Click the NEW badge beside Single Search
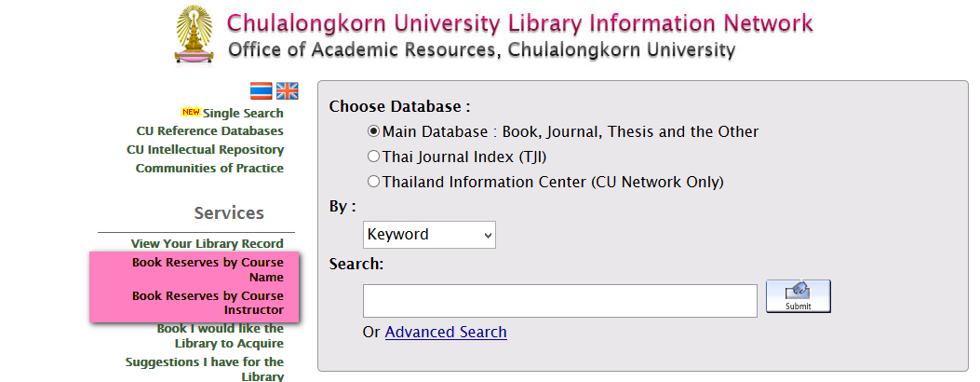Screen dimensions: 980x382 click(191, 113)
